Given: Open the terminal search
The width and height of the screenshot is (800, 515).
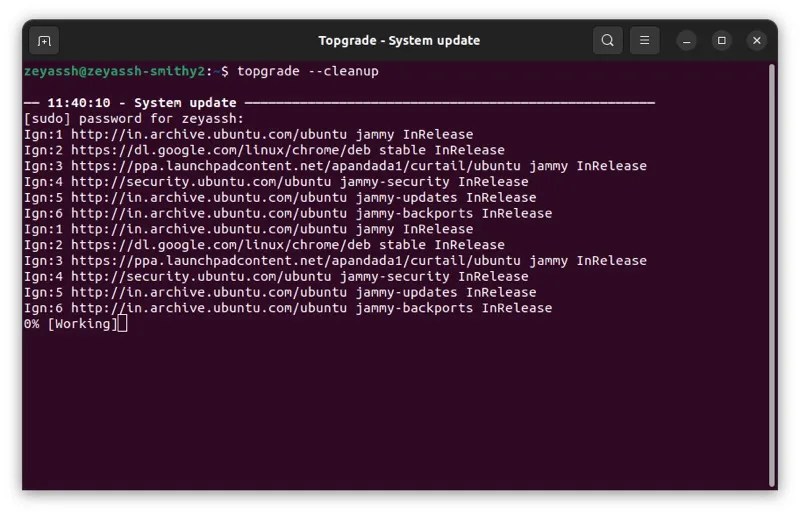Looking at the screenshot, I should pos(607,40).
